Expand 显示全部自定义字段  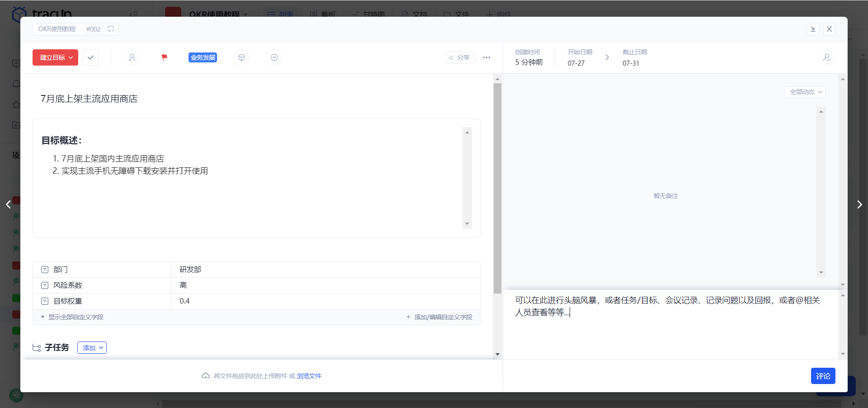(72, 317)
